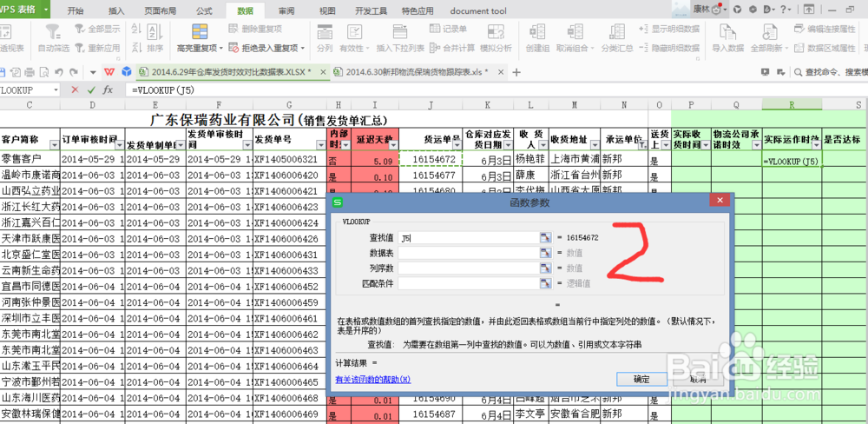The width and height of the screenshot is (868, 424).
Task: Open the Name Box dropdown showing LOOKUP
Action: 56,89
